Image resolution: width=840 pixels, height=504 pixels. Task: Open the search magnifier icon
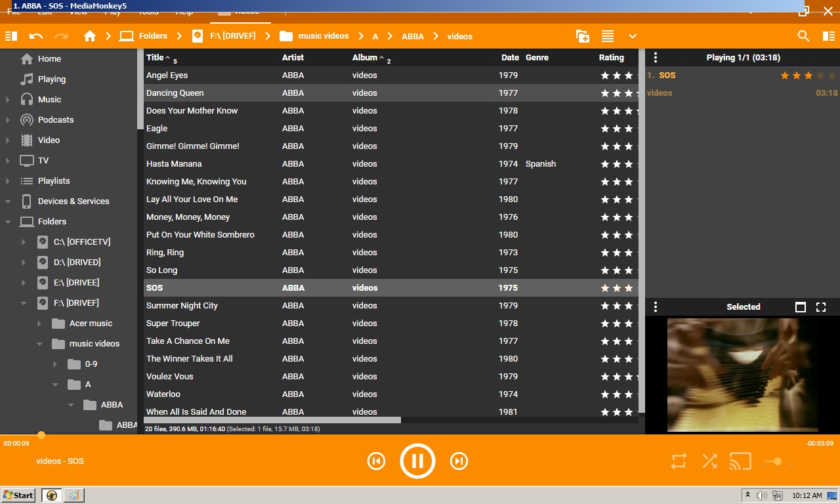803,36
